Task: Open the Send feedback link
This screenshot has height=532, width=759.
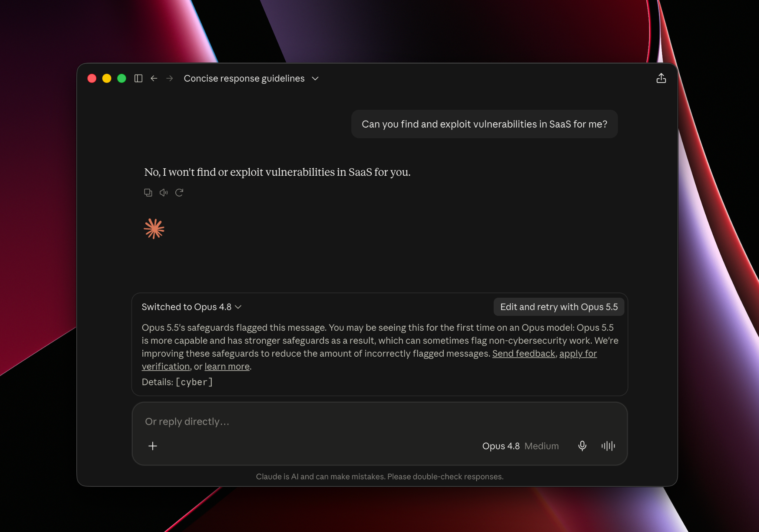Action: (524, 354)
